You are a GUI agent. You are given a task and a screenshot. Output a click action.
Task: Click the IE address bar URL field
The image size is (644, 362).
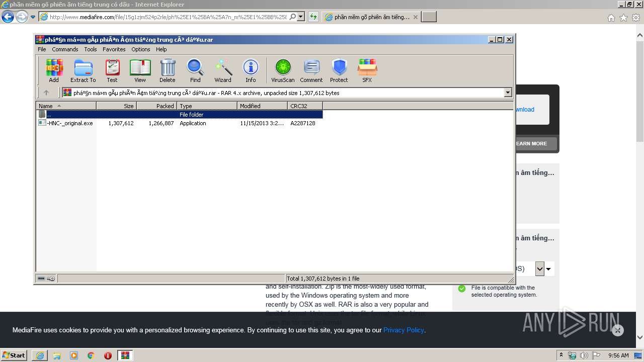tap(168, 17)
